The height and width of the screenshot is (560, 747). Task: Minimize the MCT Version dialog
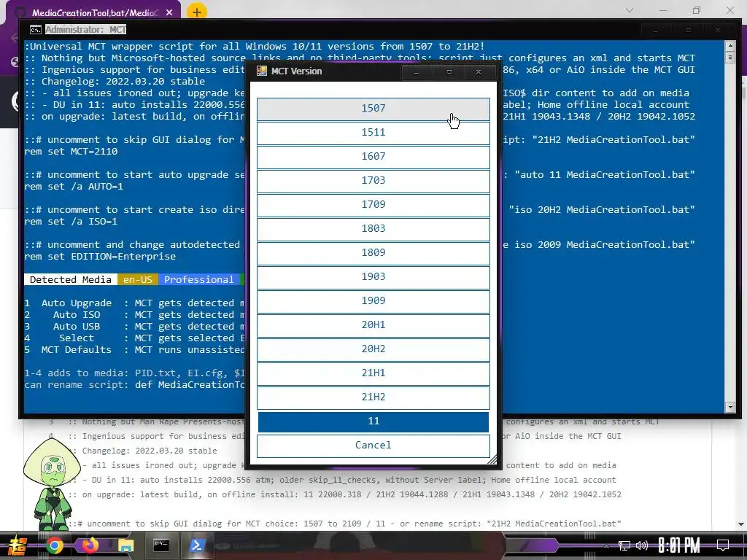[x=417, y=72]
